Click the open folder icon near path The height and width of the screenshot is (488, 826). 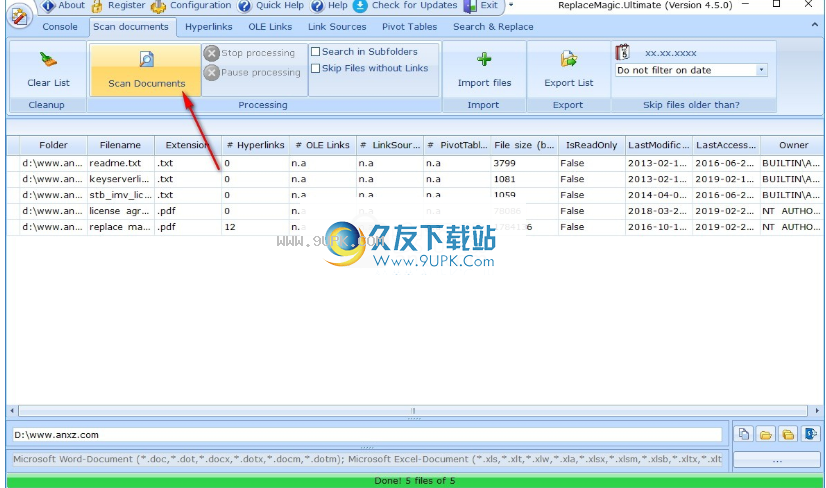(765, 434)
